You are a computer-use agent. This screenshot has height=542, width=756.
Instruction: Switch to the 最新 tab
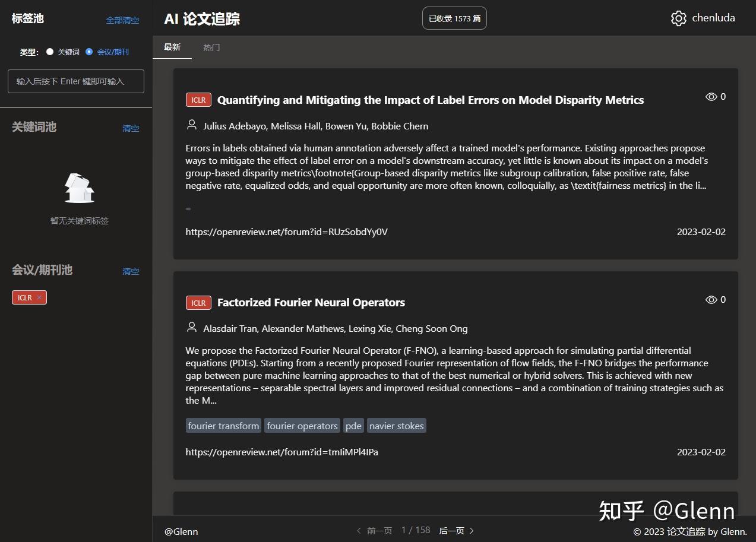pyautogui.click(x=172, y=47)
